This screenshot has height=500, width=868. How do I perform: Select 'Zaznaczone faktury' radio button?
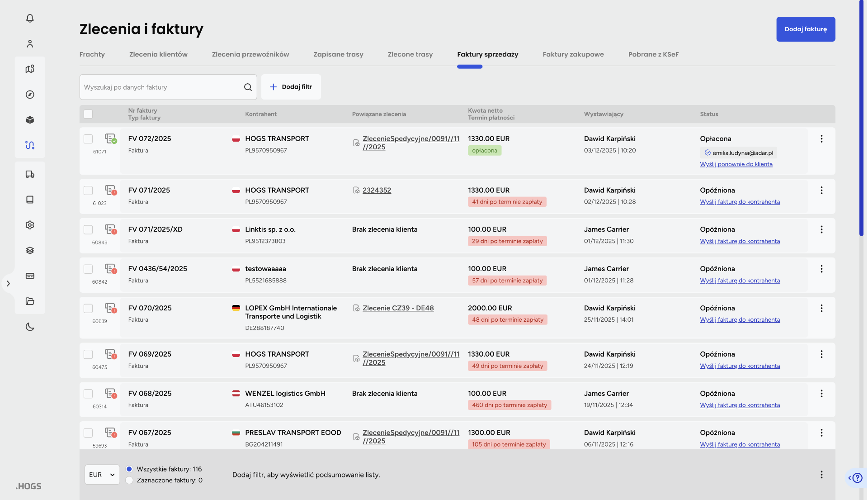click(x=129, y=480)
